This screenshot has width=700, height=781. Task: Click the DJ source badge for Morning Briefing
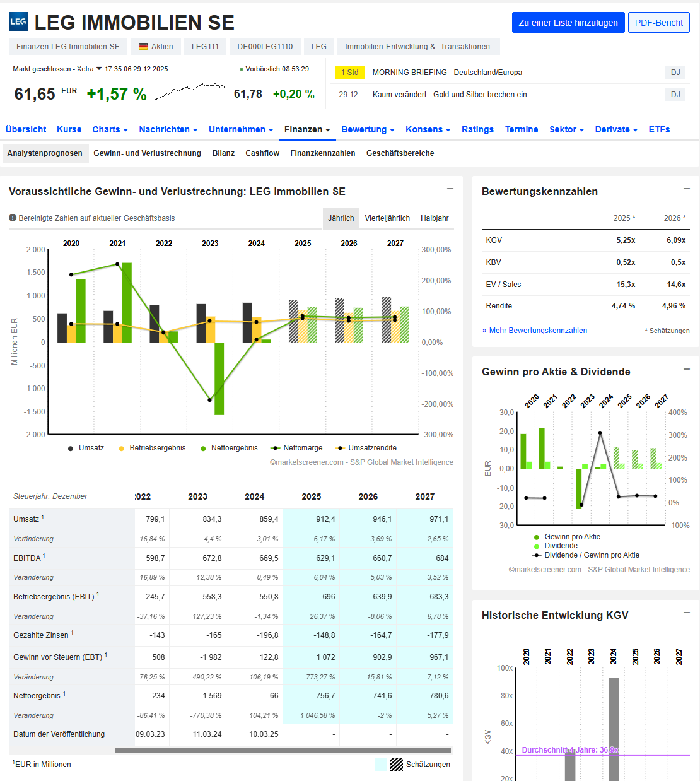coord(675,73)
